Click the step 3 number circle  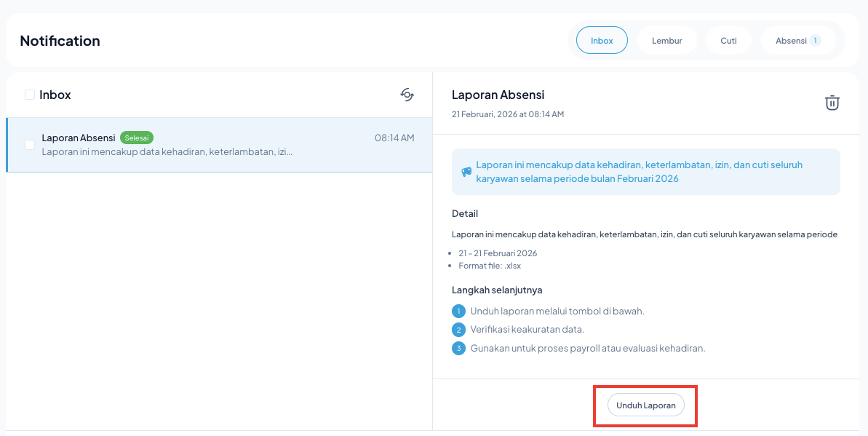458,349
